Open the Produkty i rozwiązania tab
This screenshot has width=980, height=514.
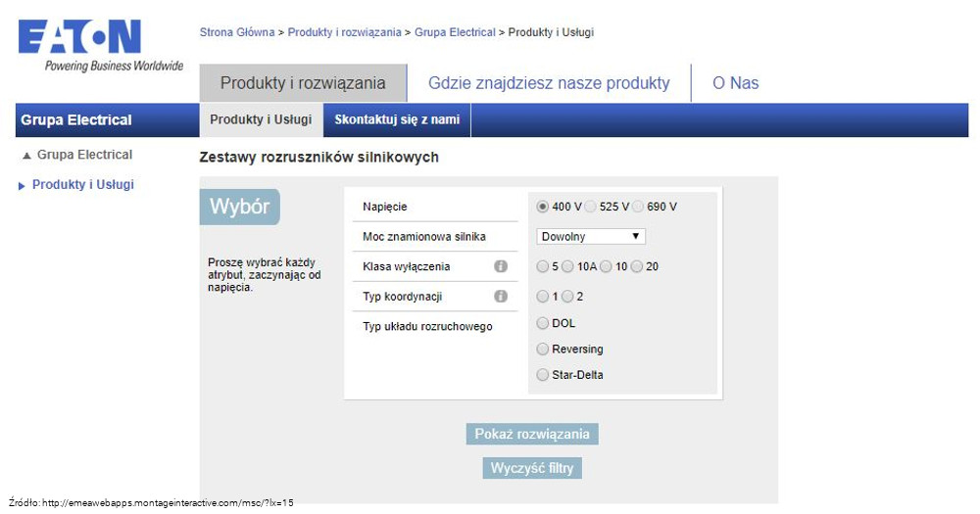tap(302, 83)
